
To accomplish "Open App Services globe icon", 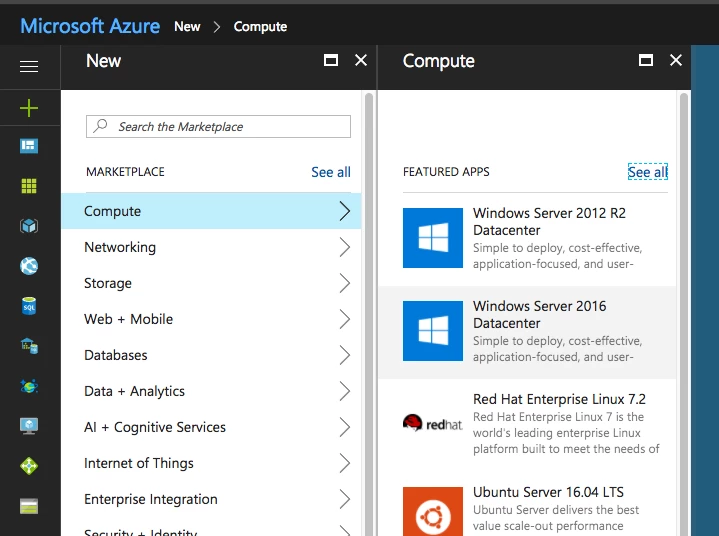I will (29, 266).
